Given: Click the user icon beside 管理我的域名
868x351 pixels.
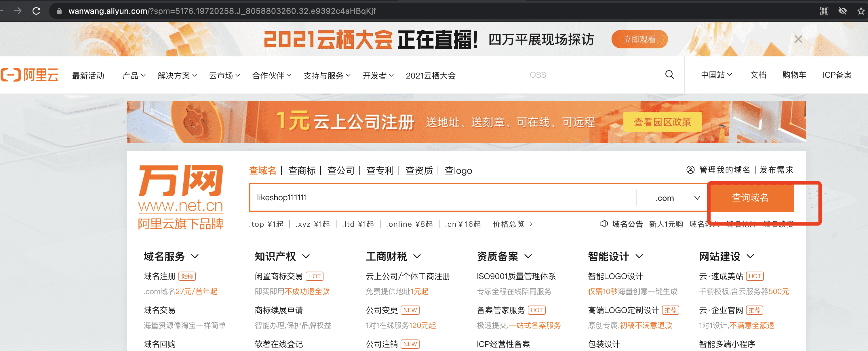Looking at the screenshot, I should coord(690,170).
